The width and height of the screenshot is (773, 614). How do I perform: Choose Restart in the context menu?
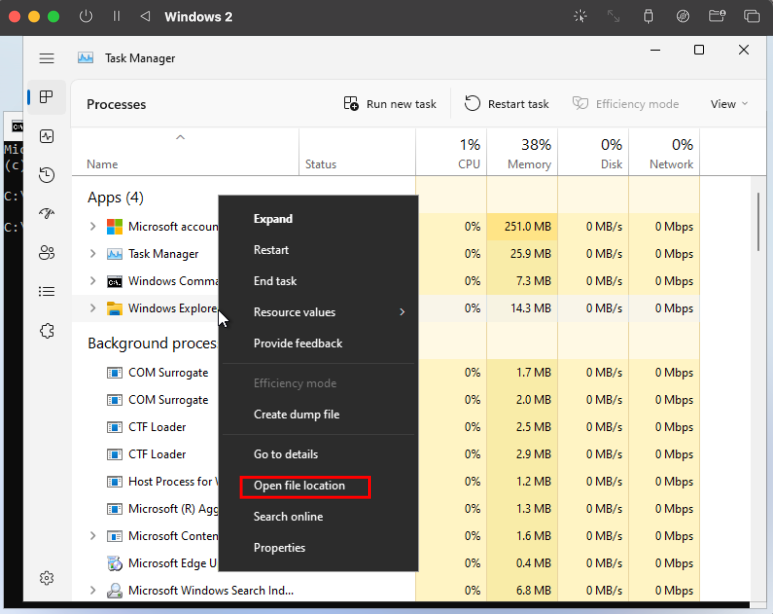pyautogui.click(x=318, y=250)
